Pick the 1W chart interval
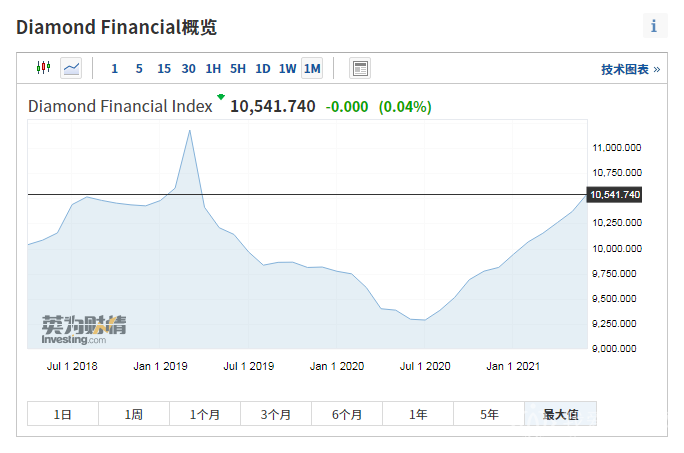The height and width of the screenshot is (453, 684). pyautogui.click(x=287, y=69)
